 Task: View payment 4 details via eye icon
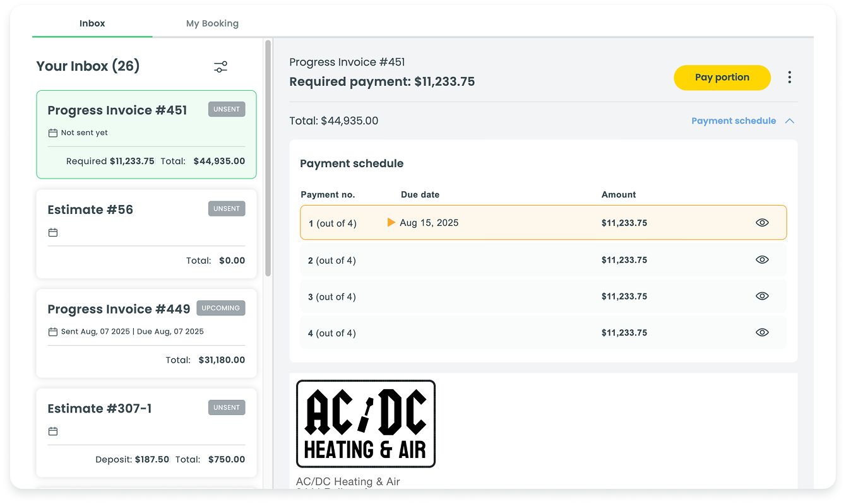pos(762,332)
